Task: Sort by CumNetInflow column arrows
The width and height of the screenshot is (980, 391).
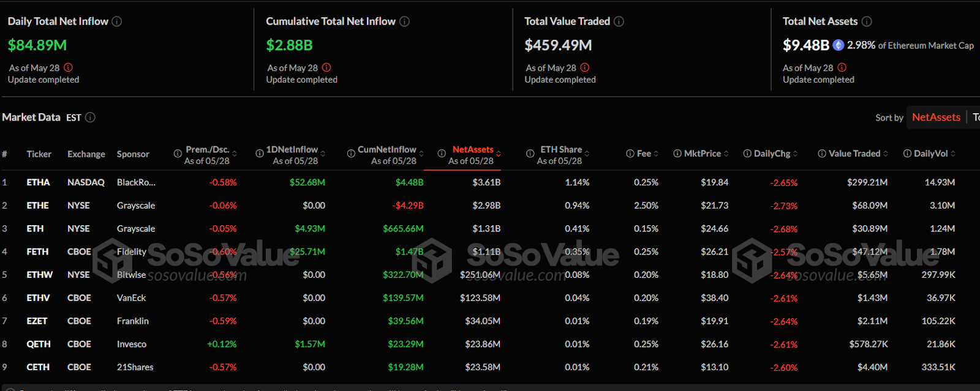Action: click(x=421, y=154)
